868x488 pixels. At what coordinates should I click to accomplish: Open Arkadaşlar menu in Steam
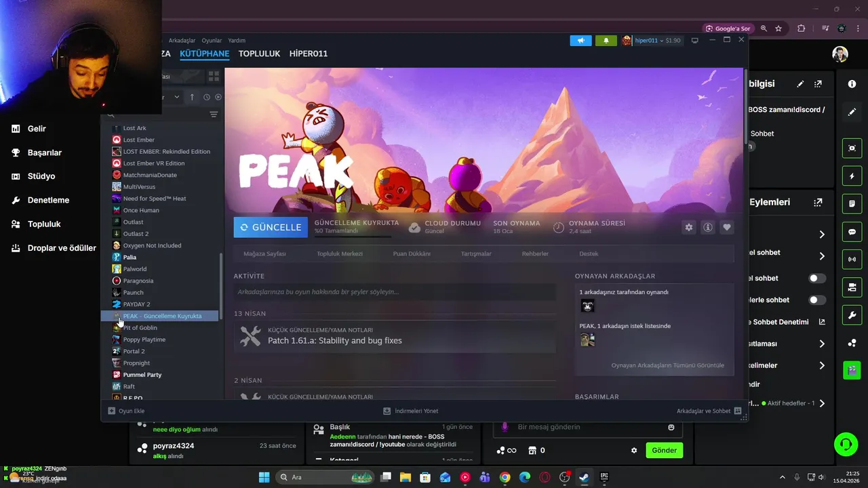(x=182, y=41)
